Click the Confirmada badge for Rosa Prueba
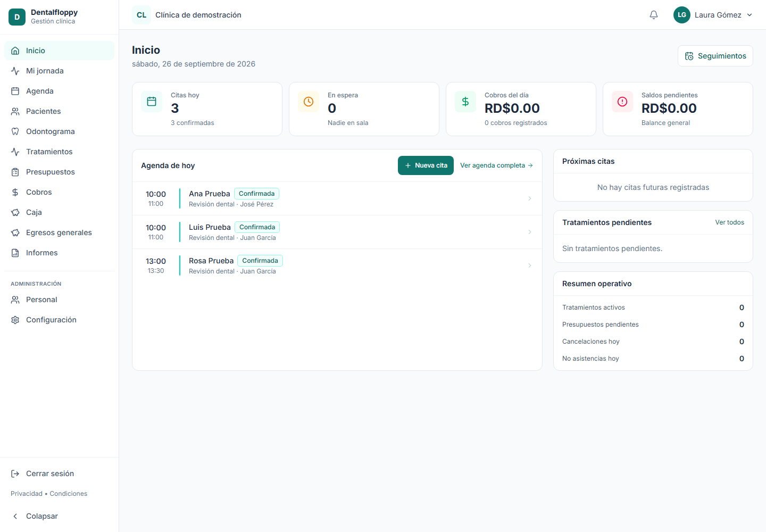766x532 pixels. 260,261
